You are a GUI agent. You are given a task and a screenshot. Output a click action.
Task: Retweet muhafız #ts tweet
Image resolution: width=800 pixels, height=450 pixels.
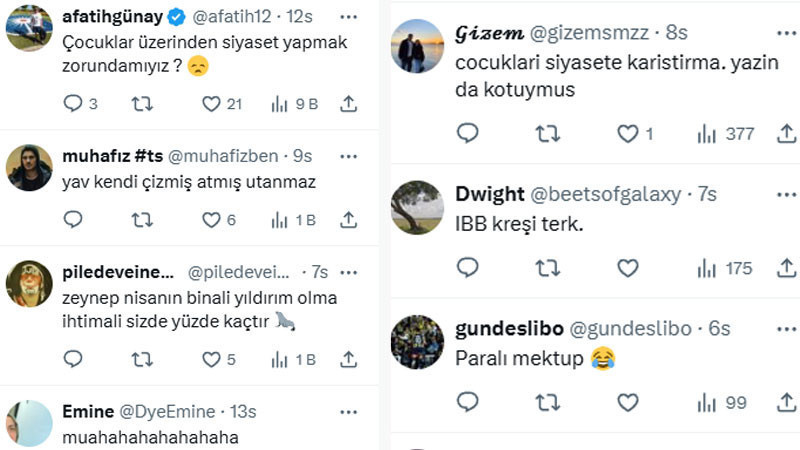pyautogui.click(x=142, y=220)
